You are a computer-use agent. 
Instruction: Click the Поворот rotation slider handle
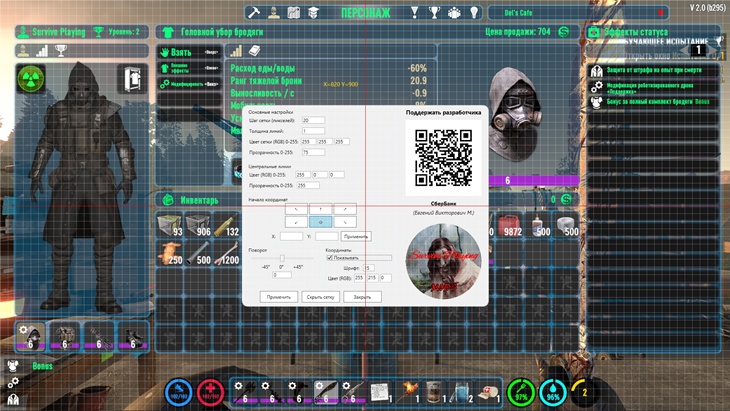[282, 258]
